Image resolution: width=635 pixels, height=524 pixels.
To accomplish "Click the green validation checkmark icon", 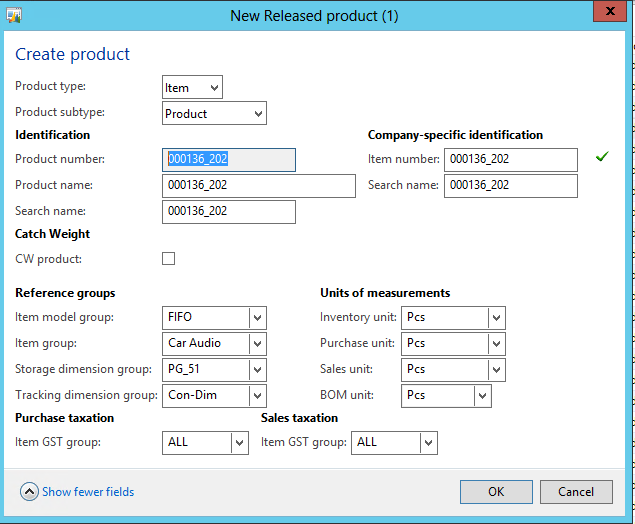I will click(601, 158).
